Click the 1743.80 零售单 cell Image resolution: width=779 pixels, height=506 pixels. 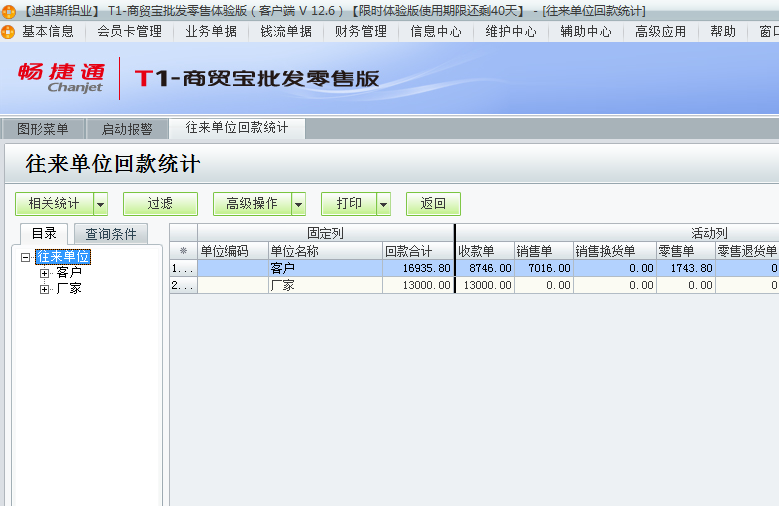686,268
